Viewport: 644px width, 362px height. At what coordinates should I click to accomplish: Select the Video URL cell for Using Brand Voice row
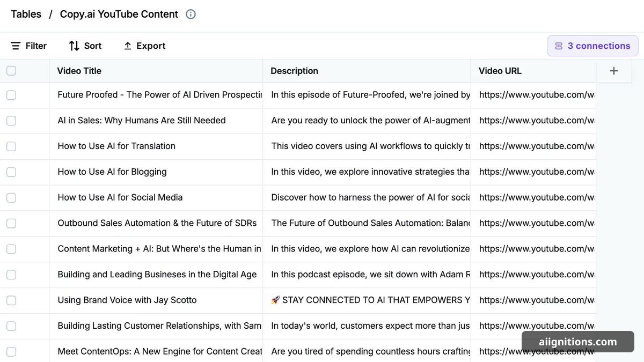[533, 300]
